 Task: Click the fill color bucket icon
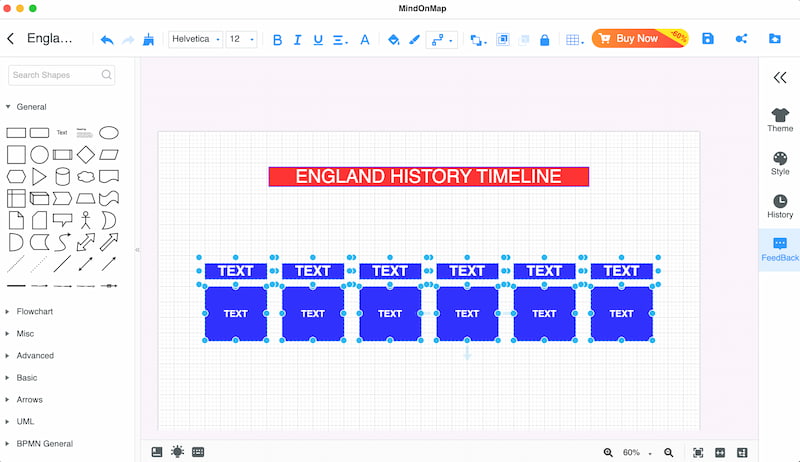393,39
